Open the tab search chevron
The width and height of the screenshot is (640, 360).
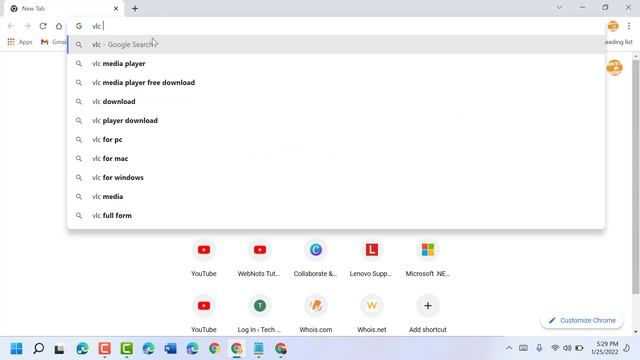coord(560,7)
